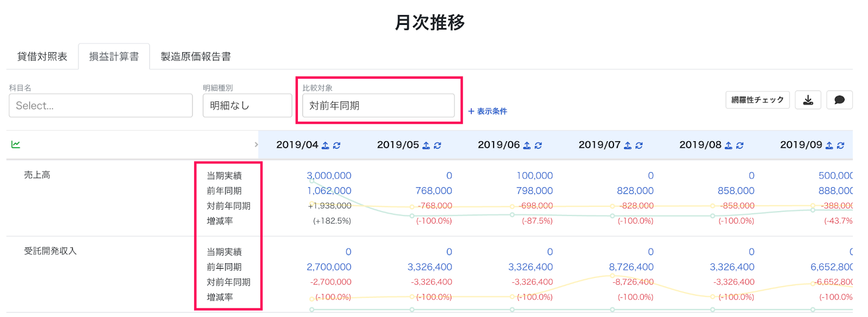Toggle the green line chart icon

pyautogui.click(x=16, y=144)
